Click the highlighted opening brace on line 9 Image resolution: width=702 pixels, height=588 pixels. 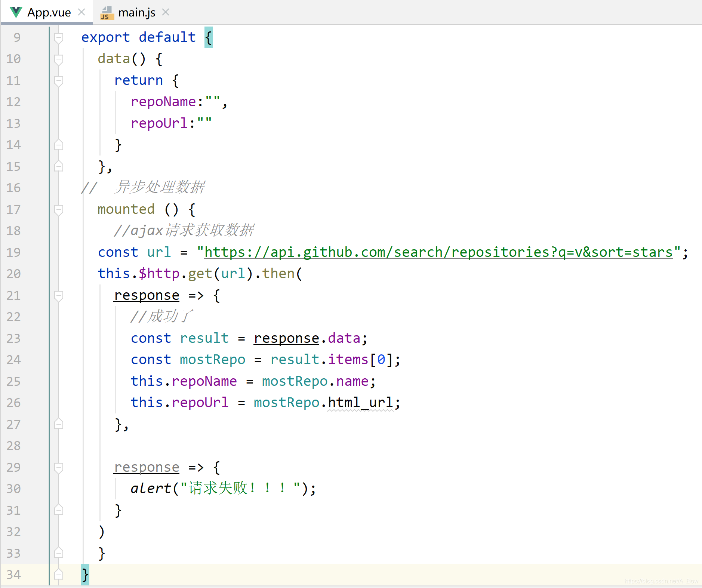(209, 37)
